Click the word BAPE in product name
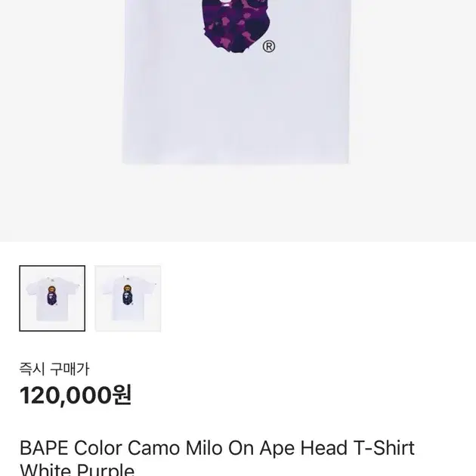Screen dimensions: 476x476 pyautogui.click(x=44, y=448)
